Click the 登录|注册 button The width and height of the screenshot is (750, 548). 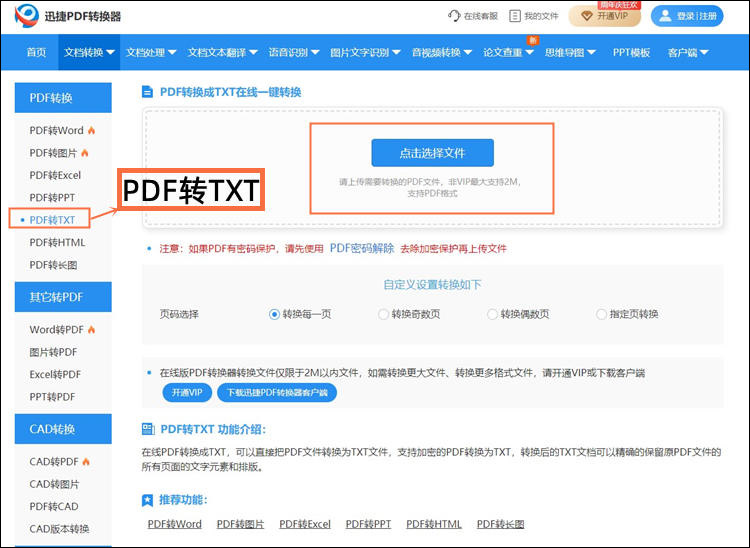pos(687,16)
